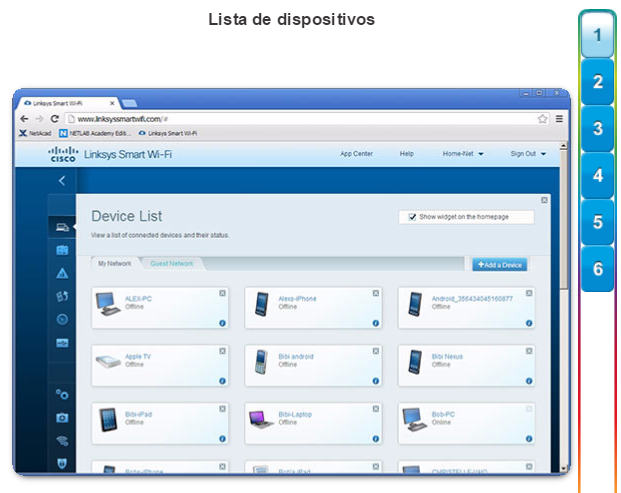The image size is (621, 493).
Task: Open the Help menu item
Action: coord(406,154)
